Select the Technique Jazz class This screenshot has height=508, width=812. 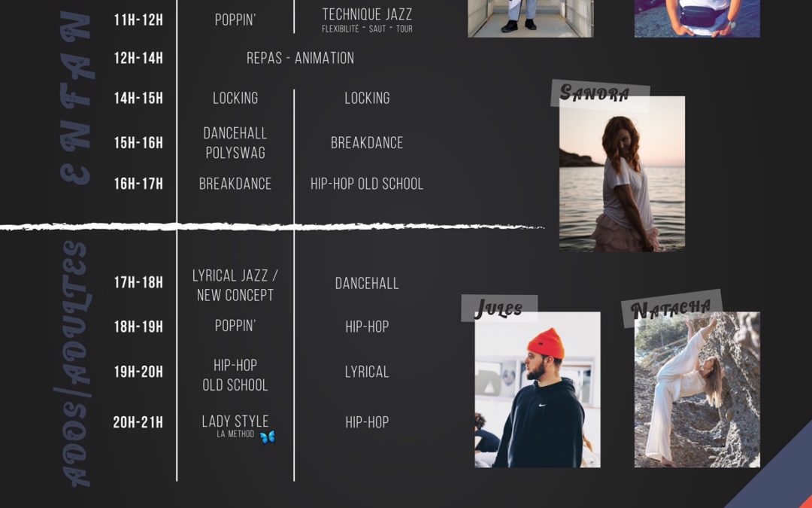[367, 20]
